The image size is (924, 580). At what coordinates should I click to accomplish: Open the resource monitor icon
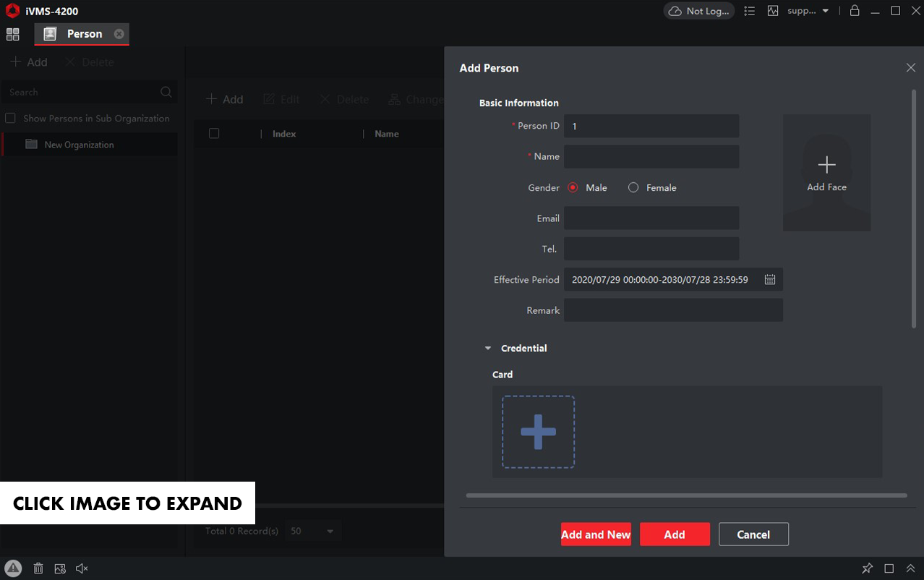(773, 11)
